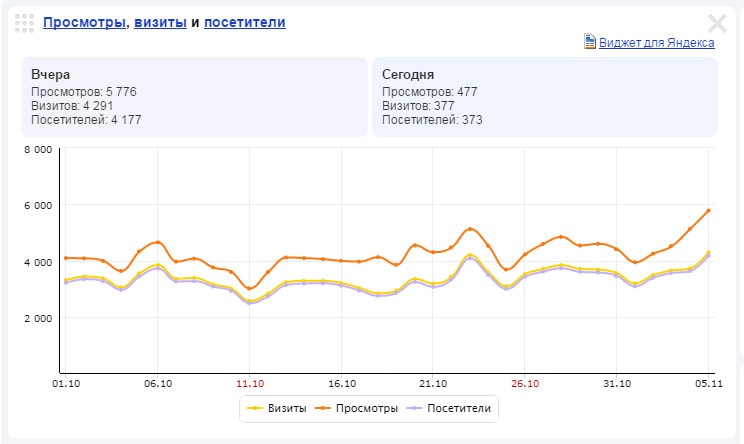Follow the Виджет для Яндекса link
Image resolution: width=744 pixels, height=444 pixels.
656,43
